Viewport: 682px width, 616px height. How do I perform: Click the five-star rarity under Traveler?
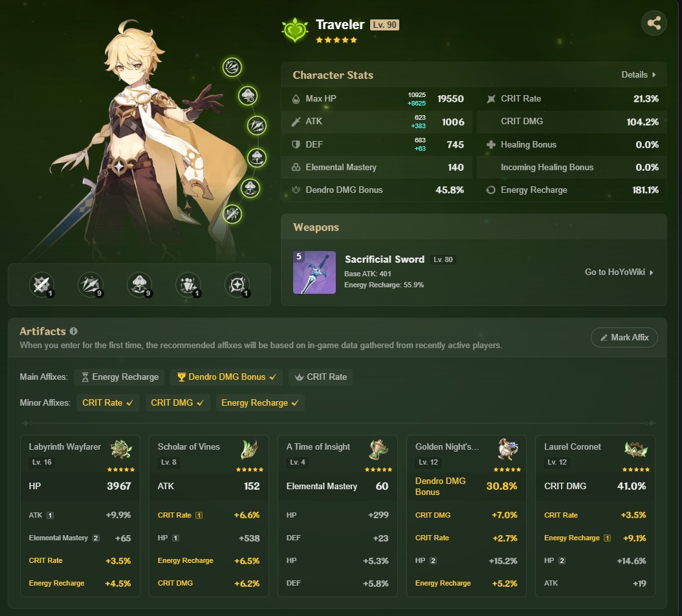(x=336, y=40)
